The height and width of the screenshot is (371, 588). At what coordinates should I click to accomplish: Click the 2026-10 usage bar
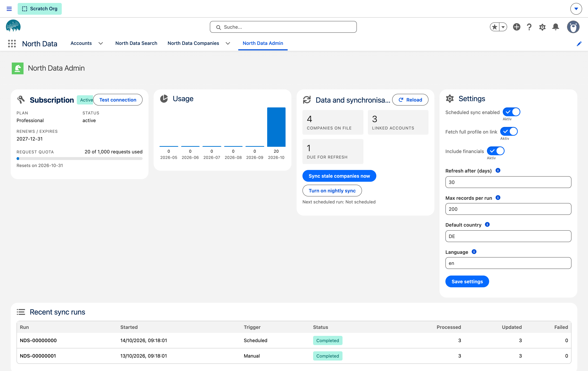click(276, 127)
